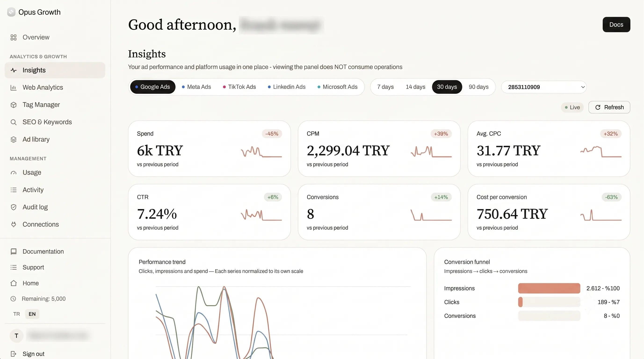
Task: Click the Ad library layers icon
Action: 14,139
